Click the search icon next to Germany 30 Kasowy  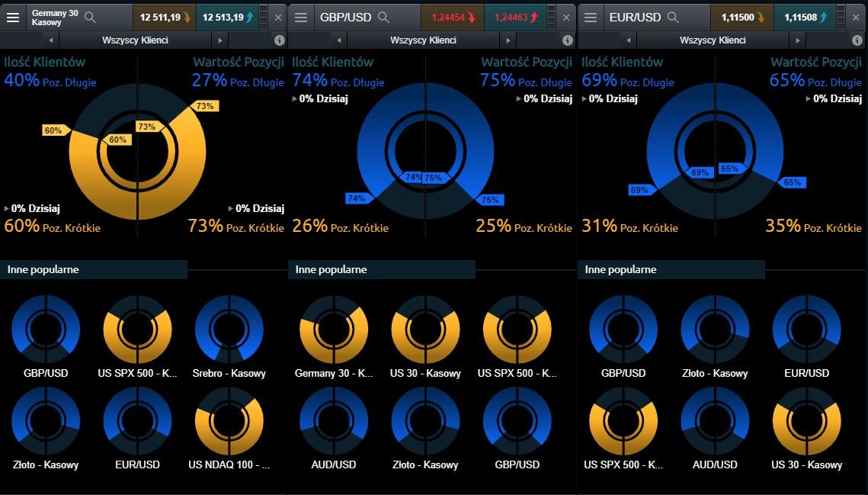(x=90, y=17)
